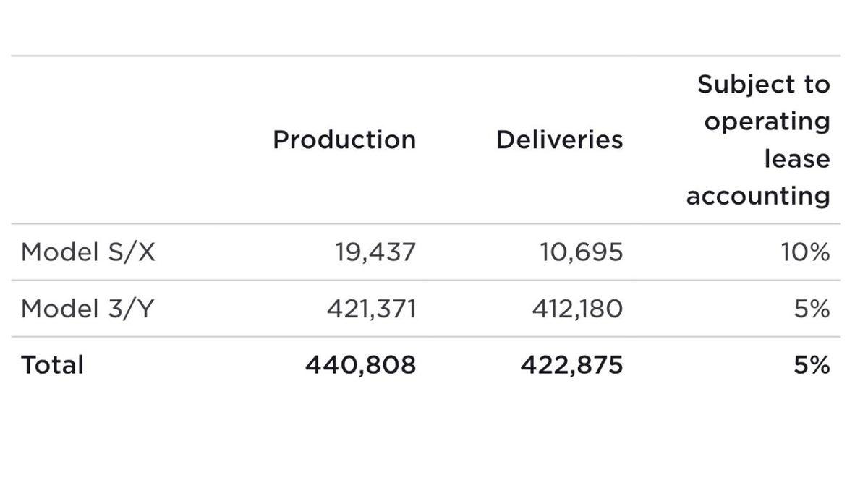868x488 pixels.
Task: Click the word lease in header
Action: point(797,158)
